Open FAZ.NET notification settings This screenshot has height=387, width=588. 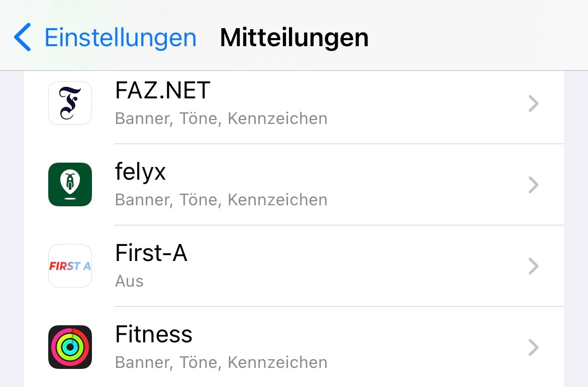162,91
